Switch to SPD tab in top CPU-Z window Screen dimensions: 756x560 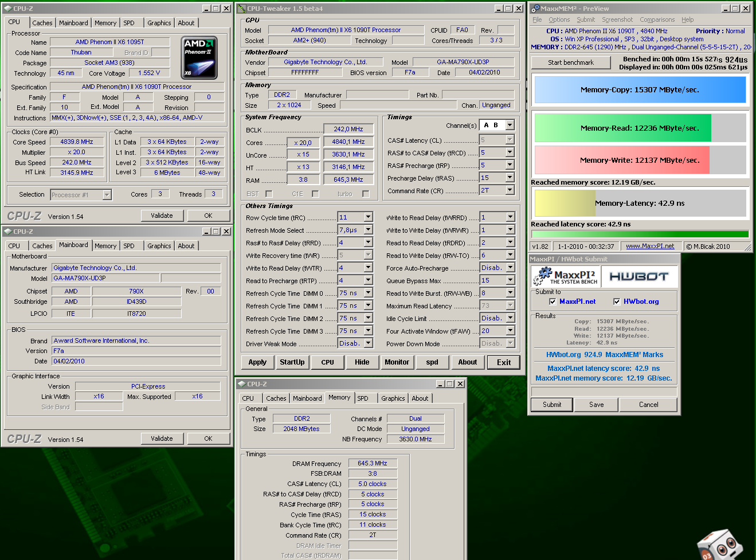[x=129, y=23]
